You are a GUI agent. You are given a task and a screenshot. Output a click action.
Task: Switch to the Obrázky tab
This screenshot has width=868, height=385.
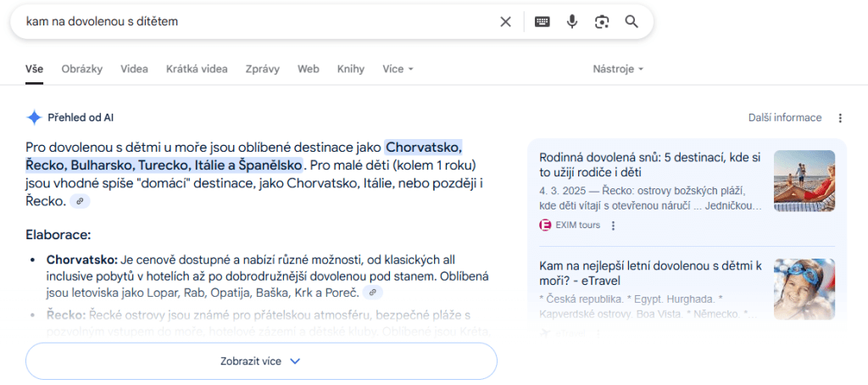[82, 70]
